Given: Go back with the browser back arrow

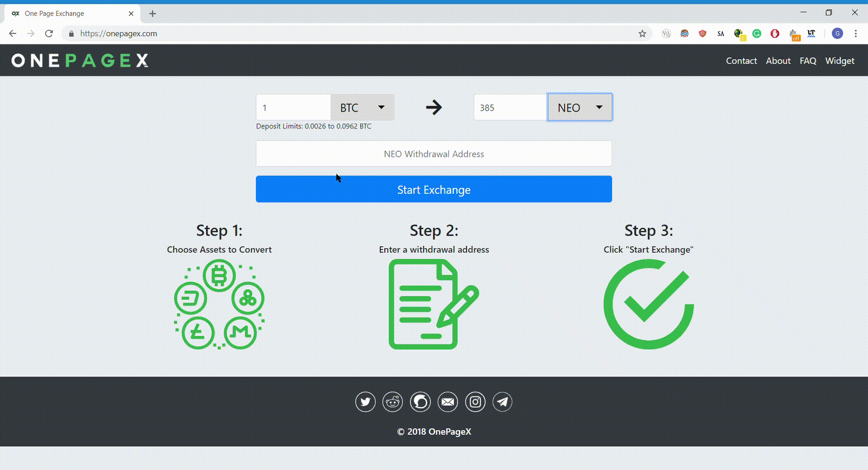Looking at the screenshot, I should click(13, 33).
